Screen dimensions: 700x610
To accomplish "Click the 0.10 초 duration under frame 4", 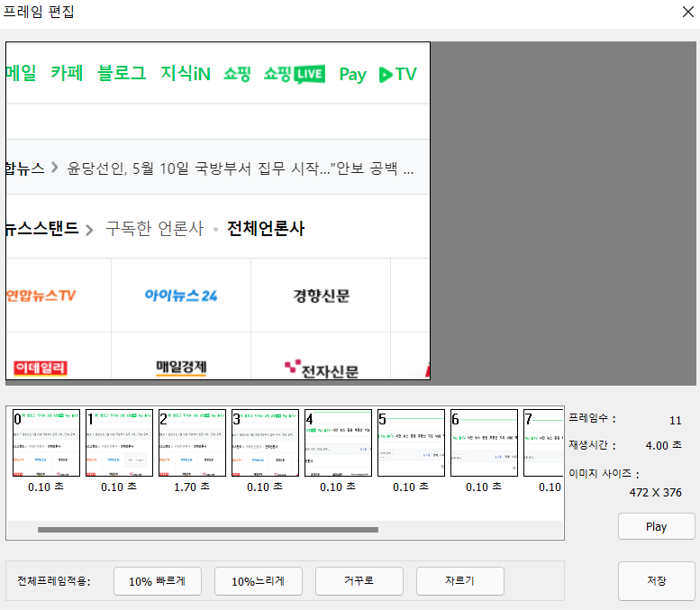I will click(x=338, y=487).
